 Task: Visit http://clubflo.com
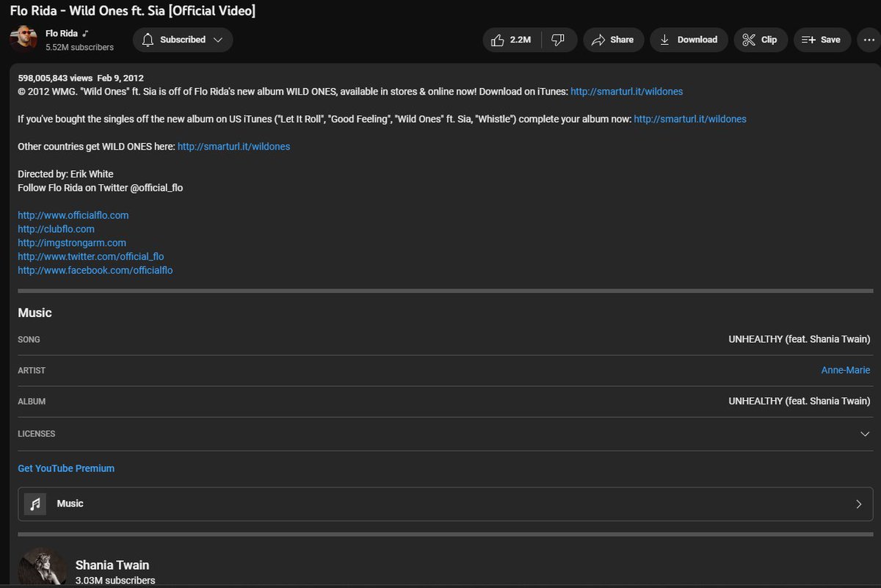[56, 229]
